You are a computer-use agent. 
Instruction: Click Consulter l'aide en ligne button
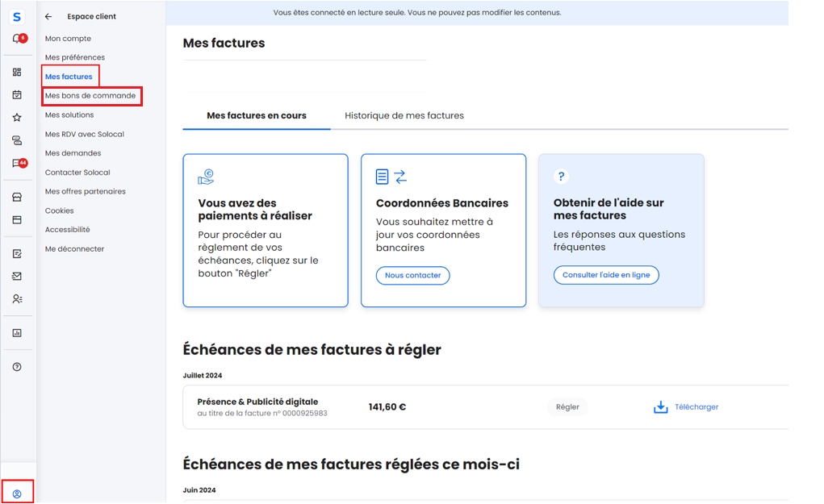[606, 275]
